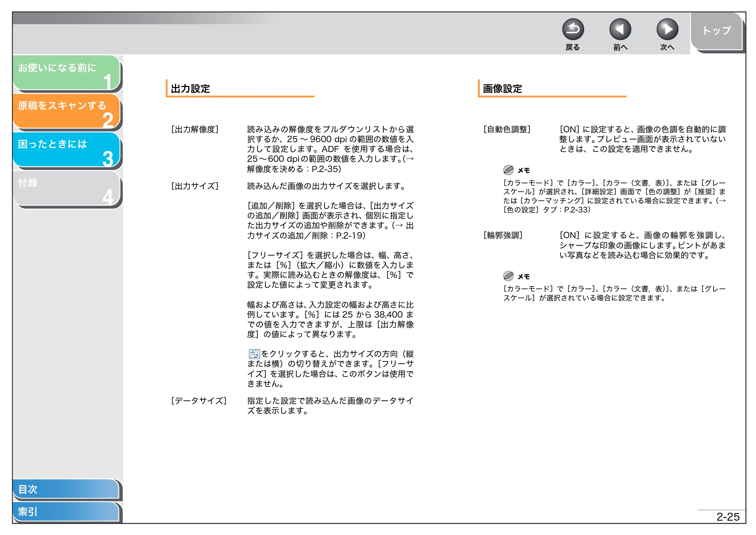Image resolution: width=756 pixels, height=535 pixels.
Task: Click the [出力解像度] term label
Action: click(195, 129)
